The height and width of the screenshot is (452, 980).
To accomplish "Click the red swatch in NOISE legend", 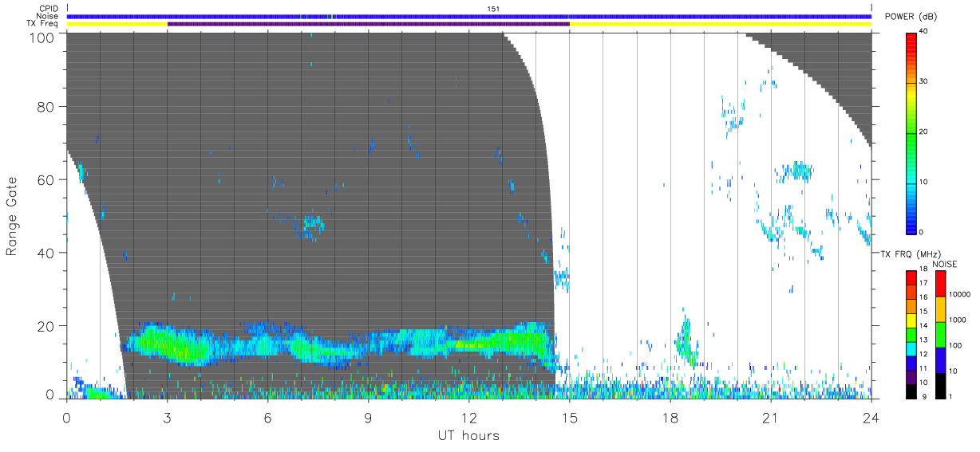I will coord(939,284).
